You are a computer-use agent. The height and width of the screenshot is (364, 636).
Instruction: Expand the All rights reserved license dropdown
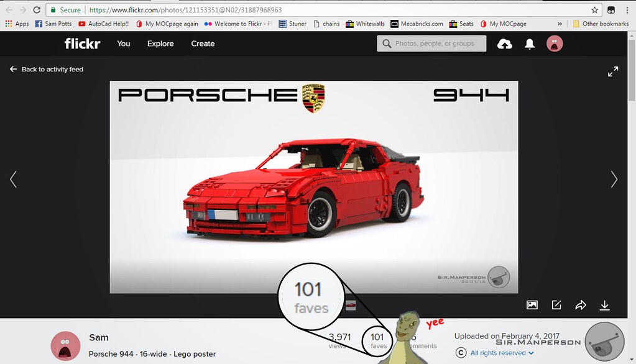(502, 353)
